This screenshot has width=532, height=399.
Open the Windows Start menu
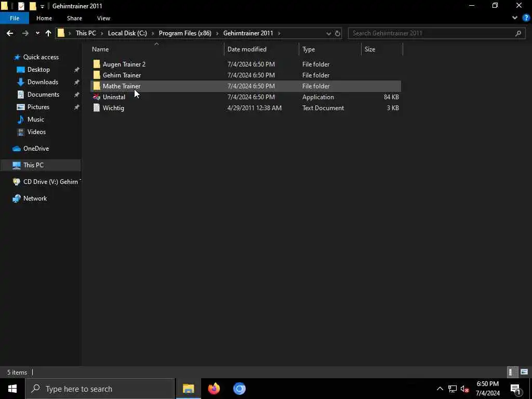[12, 389]
